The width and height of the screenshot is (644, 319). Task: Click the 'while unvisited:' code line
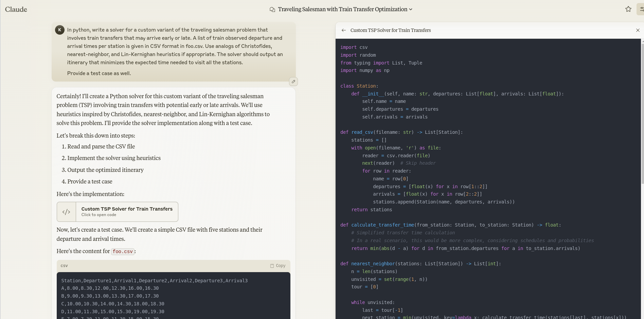point(373,302)
